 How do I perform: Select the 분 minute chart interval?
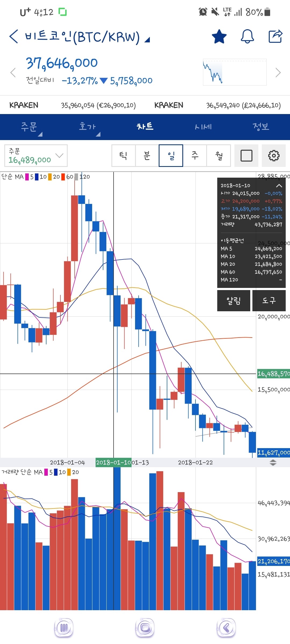tap(147, 156)
